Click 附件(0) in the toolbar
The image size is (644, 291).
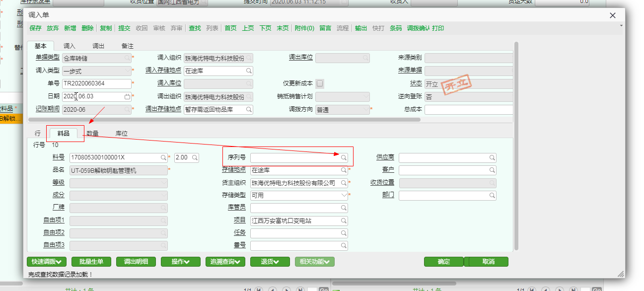coord(304,28)
